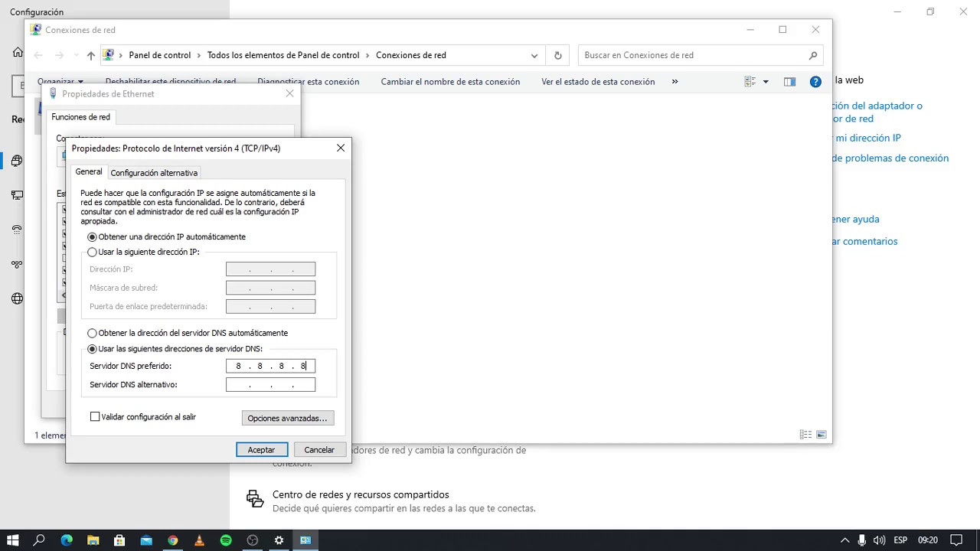Close the Propiedades de Ethernet window
This screenshot has height=551, width=980.
[x=289, y=93]
